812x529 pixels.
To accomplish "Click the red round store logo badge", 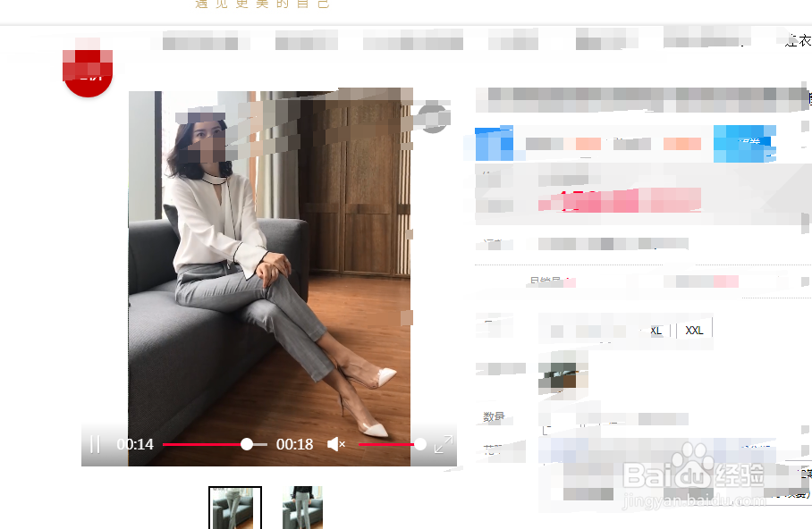I will point(88,71).
